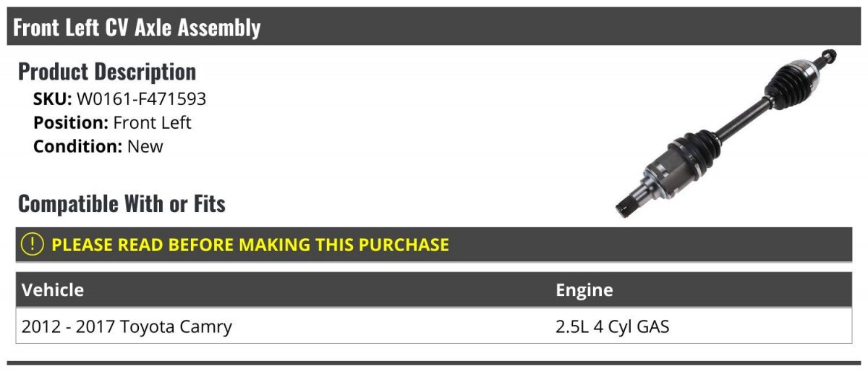Click the Compatible With or Fits heading

pyautogui.click(x=122, y=204)
